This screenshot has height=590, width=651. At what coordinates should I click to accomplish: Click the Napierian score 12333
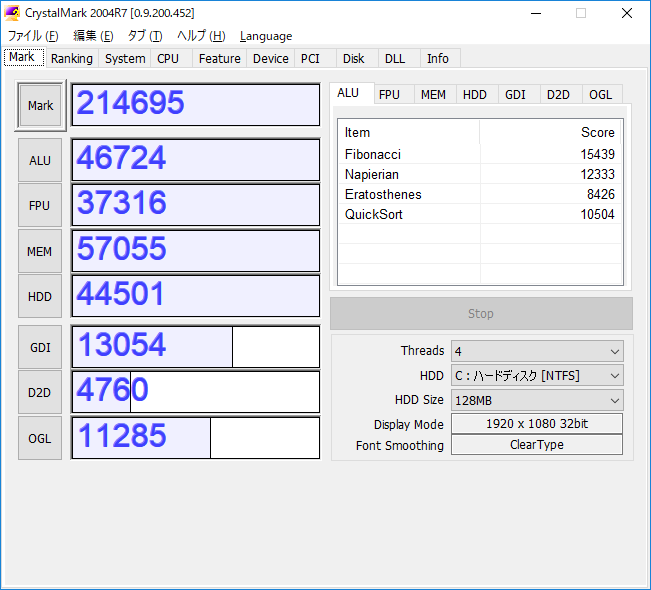(x=597, y=174)
